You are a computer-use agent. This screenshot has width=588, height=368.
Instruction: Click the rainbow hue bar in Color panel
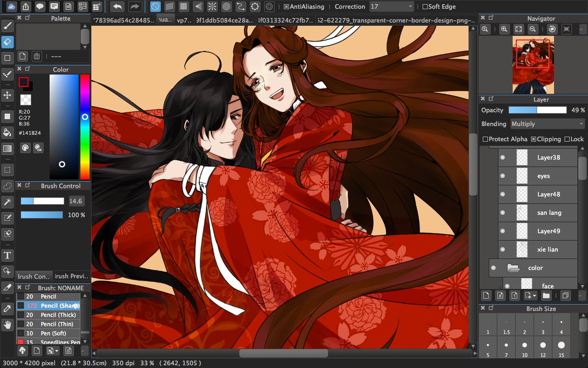point(85,127)
